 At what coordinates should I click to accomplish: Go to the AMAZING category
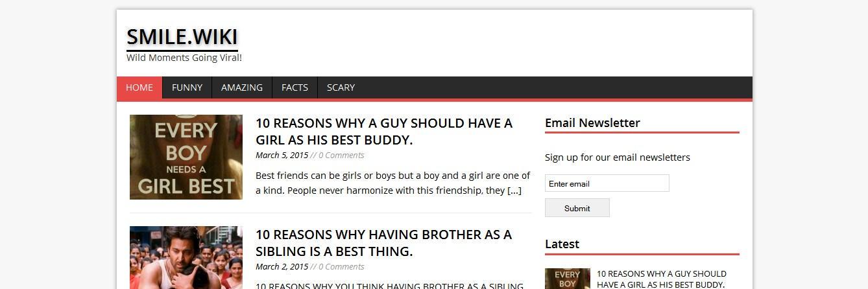pyautogui.click(x=242, y=87)
